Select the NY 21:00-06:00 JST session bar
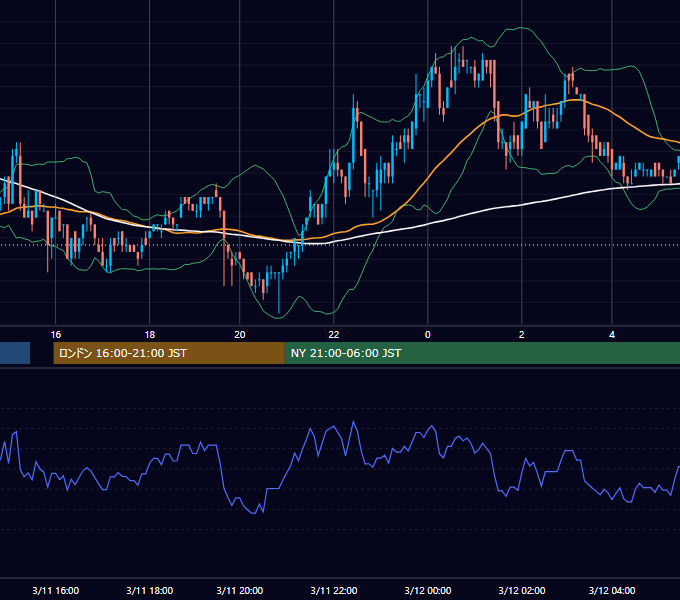This screenshot has width=680, height=600. 482,353
